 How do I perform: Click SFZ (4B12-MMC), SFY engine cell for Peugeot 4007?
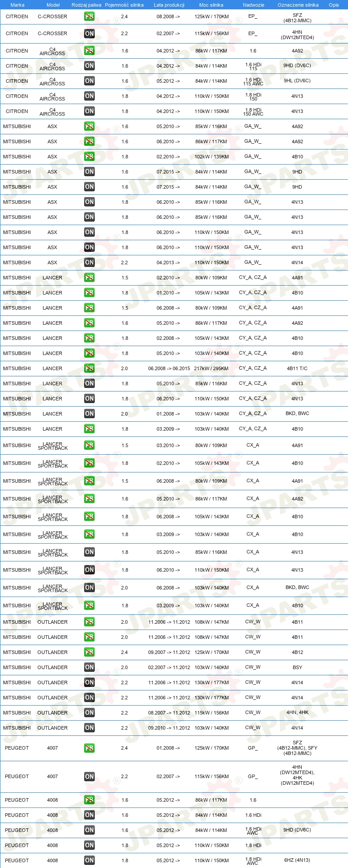click(x=297, y=748)
